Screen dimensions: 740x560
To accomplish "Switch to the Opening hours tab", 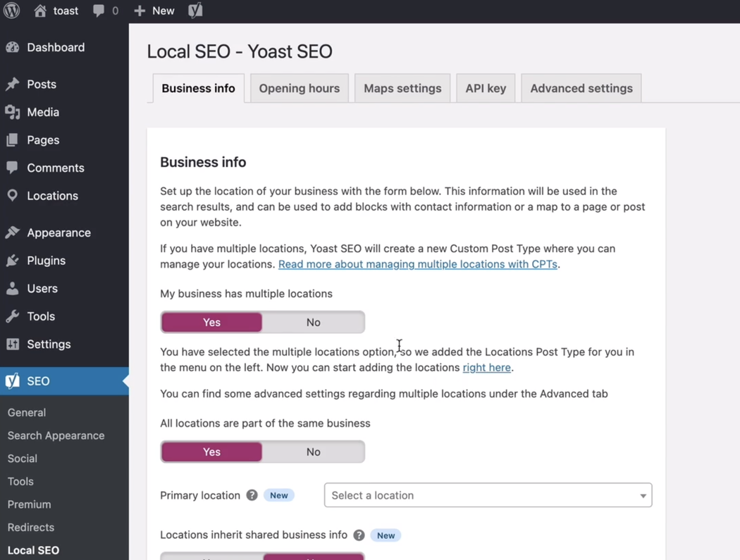I will coord(300,88).
